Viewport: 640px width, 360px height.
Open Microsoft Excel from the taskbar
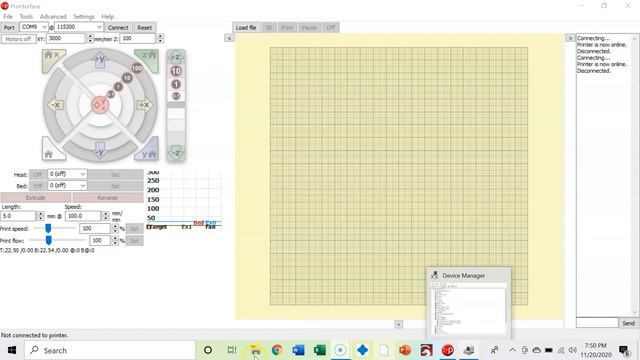pos(320,350)
